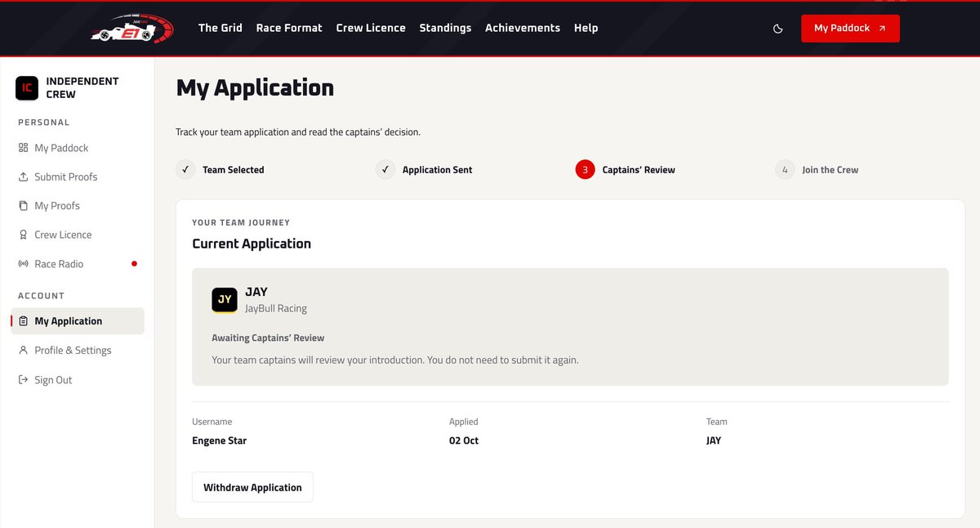Open the Help page
Image resolution: width=980 pixels, height=528 pixels.
(586, 28)
